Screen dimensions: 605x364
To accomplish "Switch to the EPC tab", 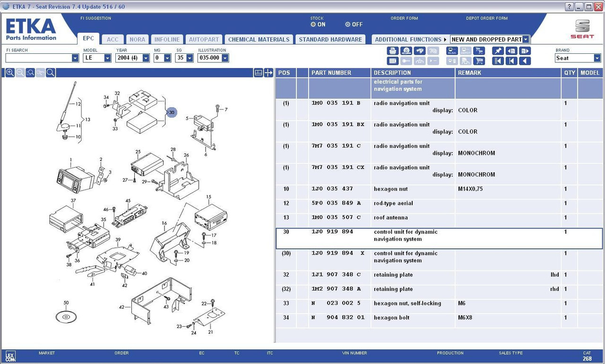I will (x=88, y=39).
